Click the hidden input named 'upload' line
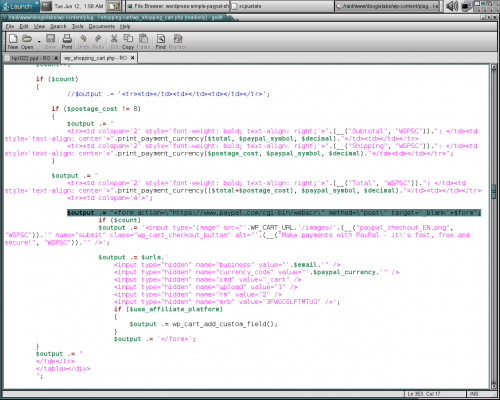The height and width of the screenshot is (400, 500). 206,287
